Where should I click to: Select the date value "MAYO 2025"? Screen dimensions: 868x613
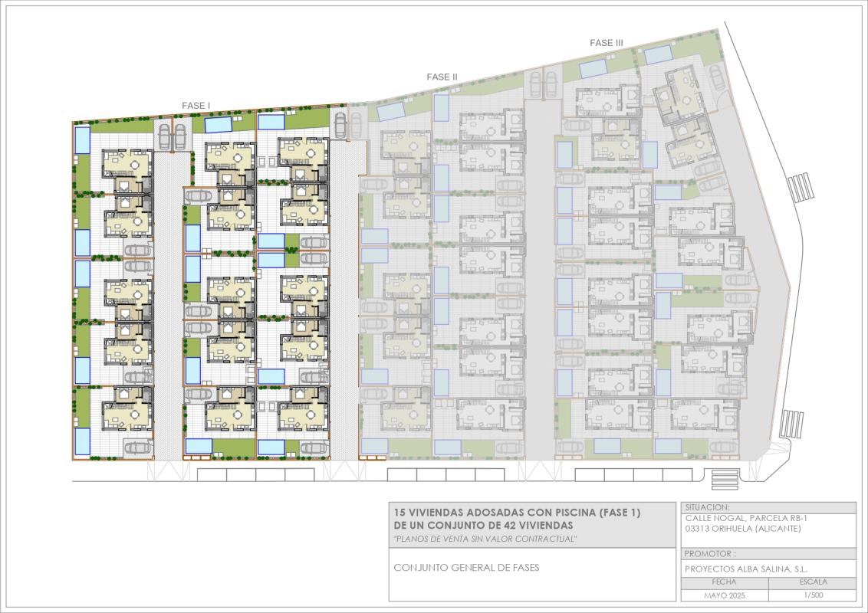pos(724,595)
